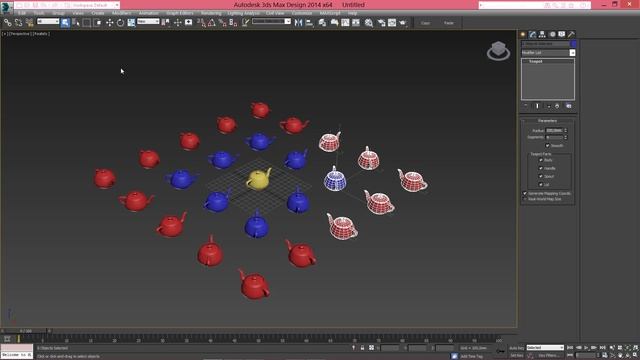Click Configure Modifier Sets button

(x=569, y=106)
